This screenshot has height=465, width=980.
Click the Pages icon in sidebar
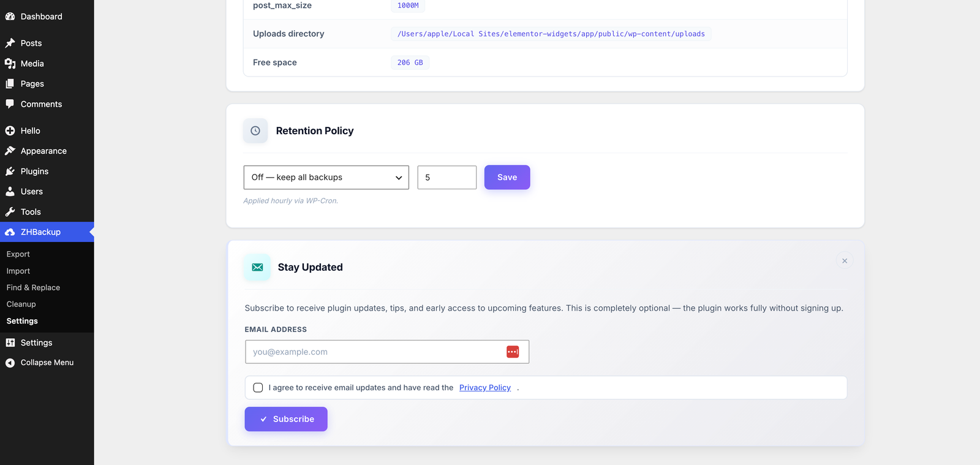pyautogui.click(x=10, y=83)
